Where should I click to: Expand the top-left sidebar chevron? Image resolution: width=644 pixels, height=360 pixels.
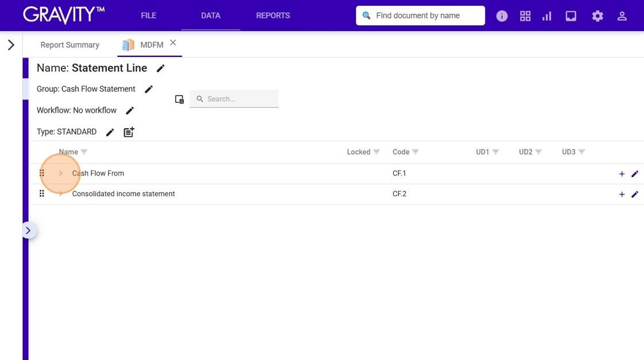pos(11,45)
